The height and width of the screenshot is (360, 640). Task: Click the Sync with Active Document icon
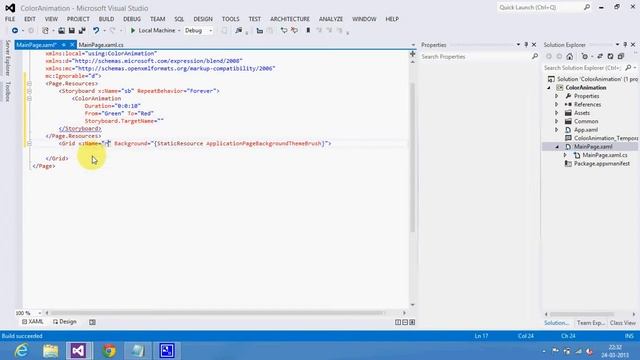pyautogui.click(x=600, y=56)
